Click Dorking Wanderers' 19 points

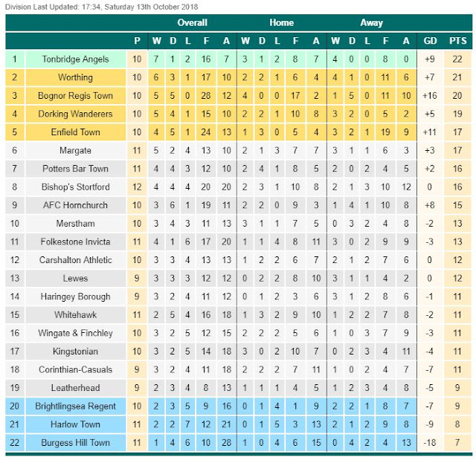coord(457,114)
